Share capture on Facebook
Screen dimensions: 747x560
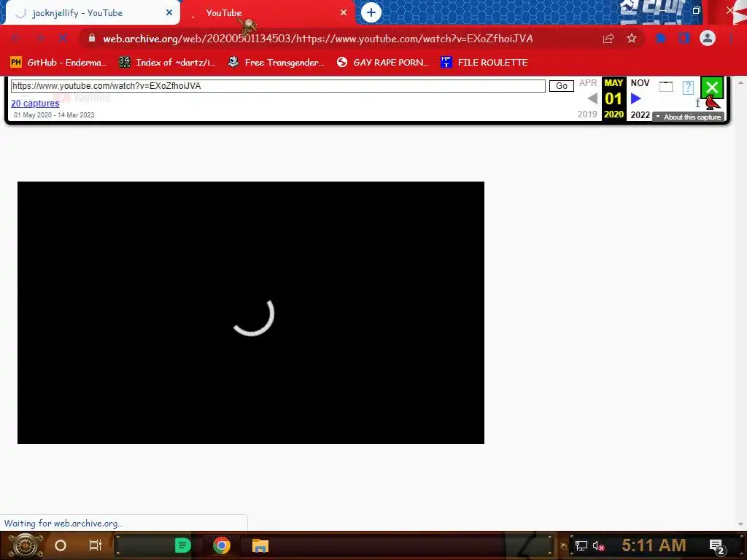click(x=697, y=104)
